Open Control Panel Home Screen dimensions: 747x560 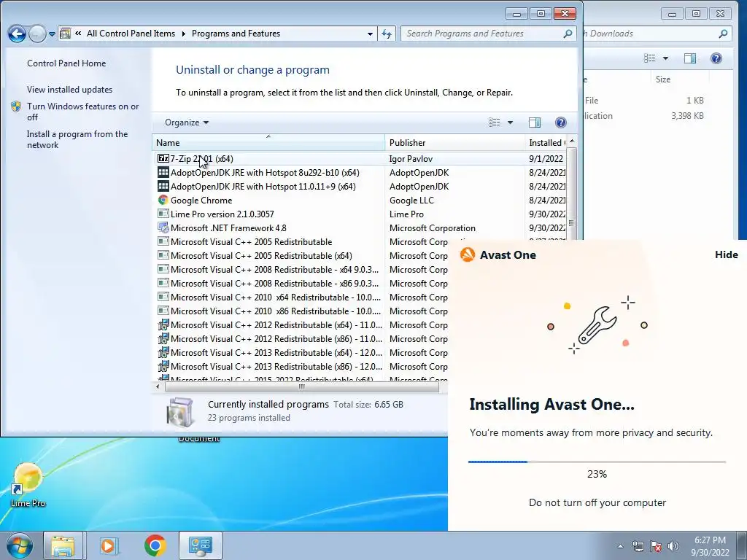tap(66, 63)
